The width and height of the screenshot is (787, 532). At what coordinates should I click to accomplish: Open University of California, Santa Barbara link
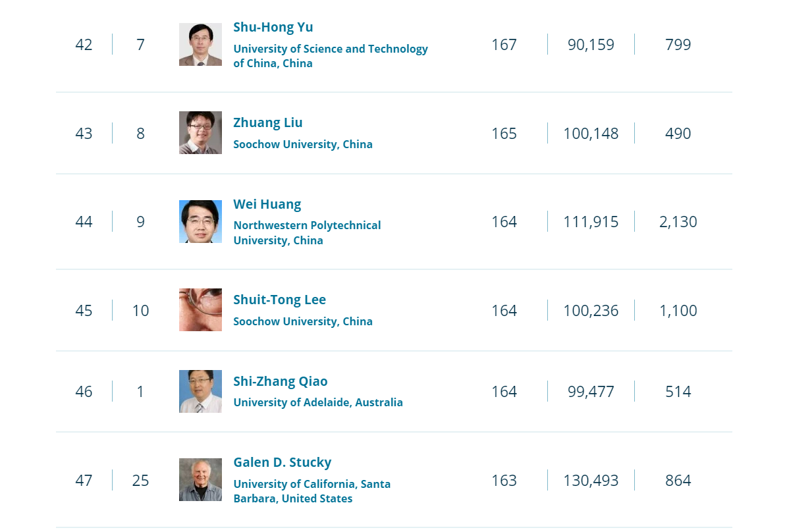coord(312,491)
